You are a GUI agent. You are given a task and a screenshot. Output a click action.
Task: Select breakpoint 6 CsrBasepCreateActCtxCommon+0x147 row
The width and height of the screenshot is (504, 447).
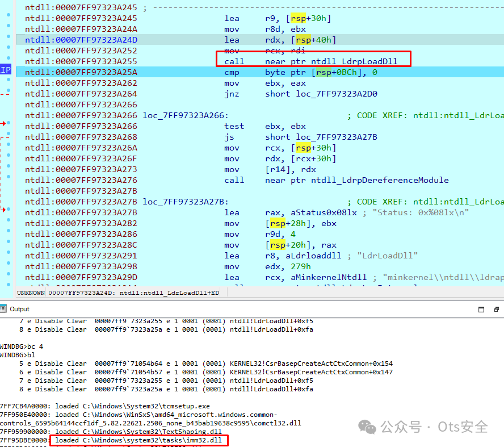point(205,372)
